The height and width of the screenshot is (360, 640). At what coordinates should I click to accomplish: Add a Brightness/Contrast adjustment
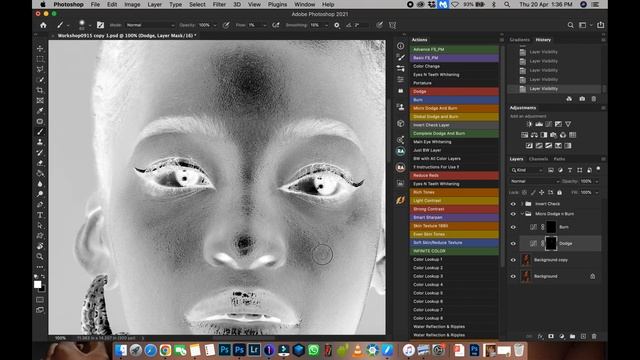[529, 124]
